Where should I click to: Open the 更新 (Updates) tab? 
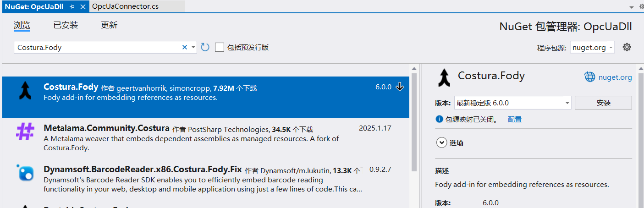pyautogui.click(x=109, y=25)
